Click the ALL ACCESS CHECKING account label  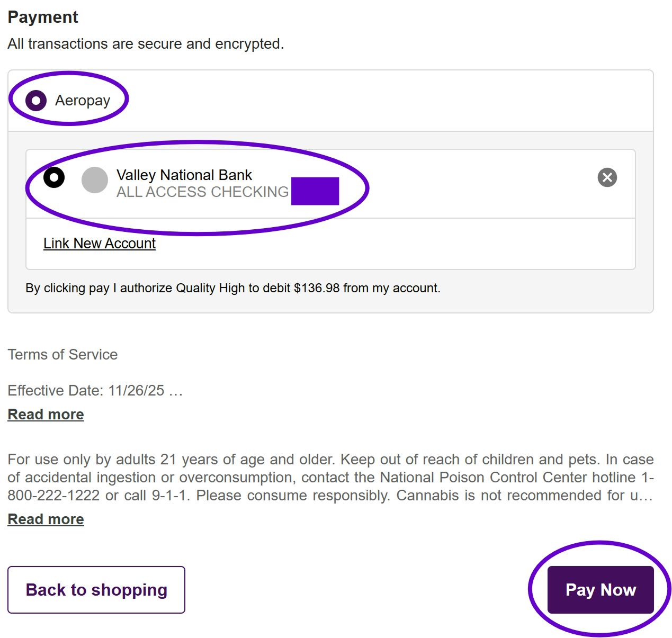(202, 192)
